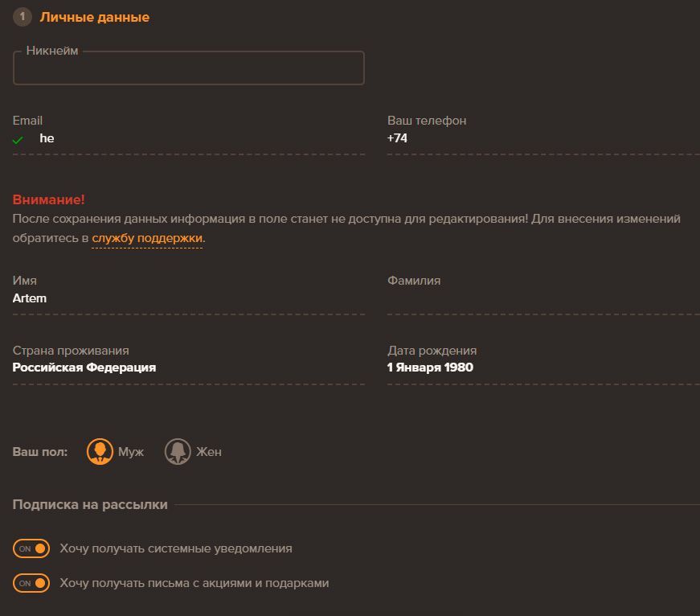700x616 pixels.
Task: Click the Имя field containing Artem
Action: [x=188, y=298]
